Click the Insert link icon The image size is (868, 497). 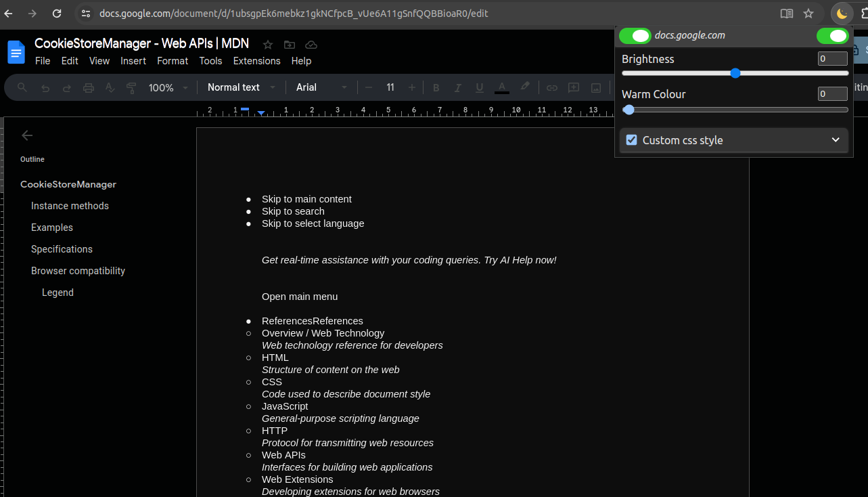(552, 87)
